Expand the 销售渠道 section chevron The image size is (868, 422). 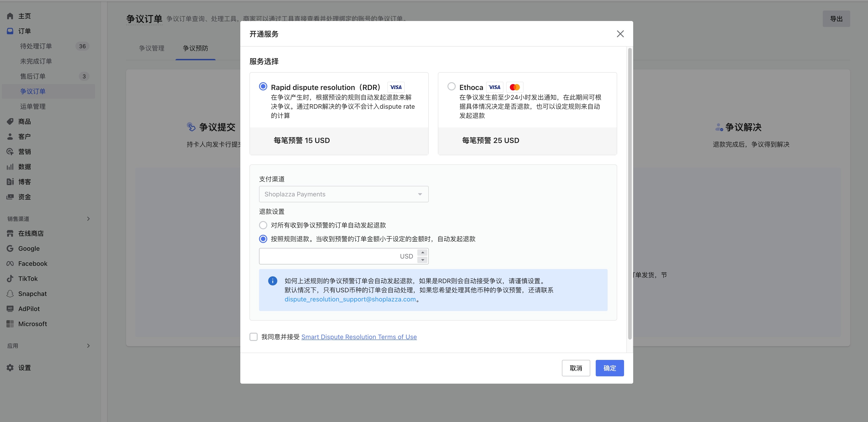coord(88,219)
